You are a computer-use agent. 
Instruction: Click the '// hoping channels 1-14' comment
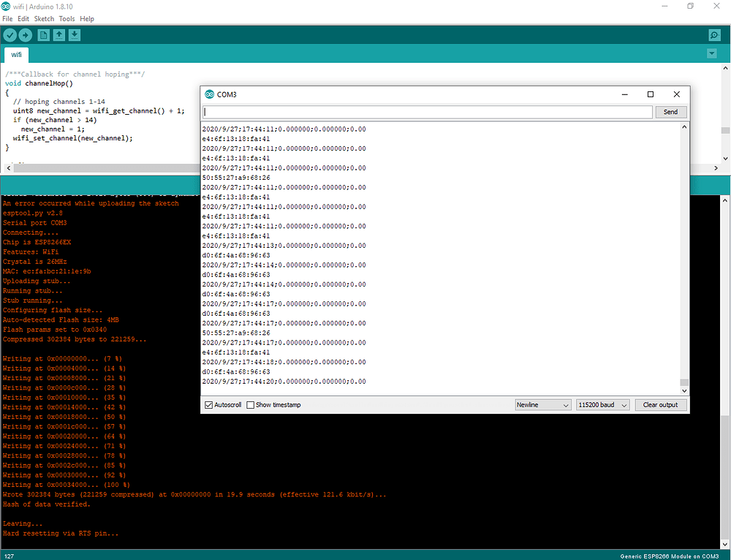tap(59, 102)
